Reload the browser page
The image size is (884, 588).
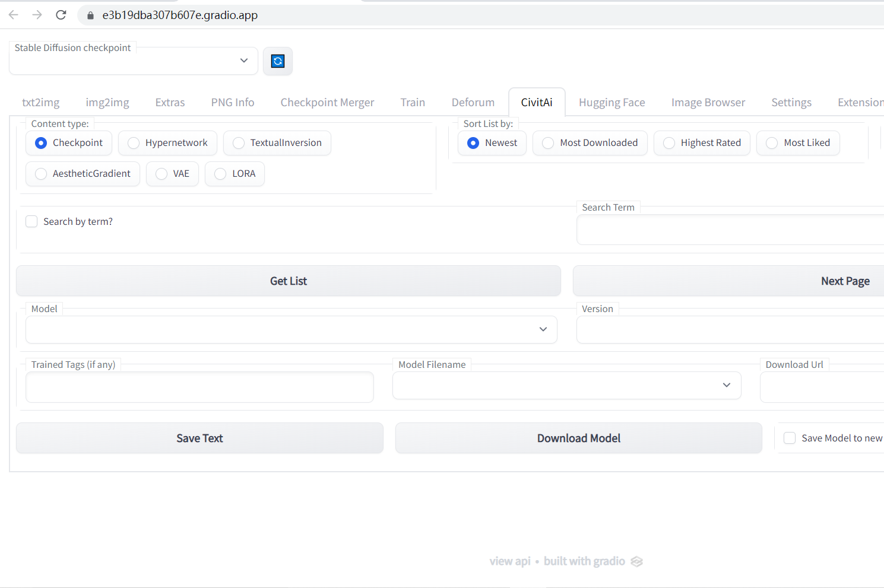(x=61, y=15)
